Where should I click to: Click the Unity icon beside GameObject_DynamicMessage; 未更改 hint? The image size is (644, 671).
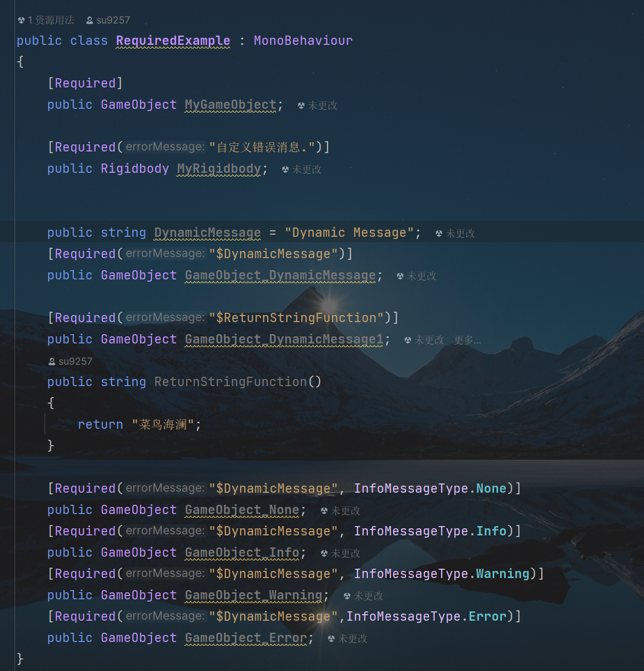(x=400, y=276)
